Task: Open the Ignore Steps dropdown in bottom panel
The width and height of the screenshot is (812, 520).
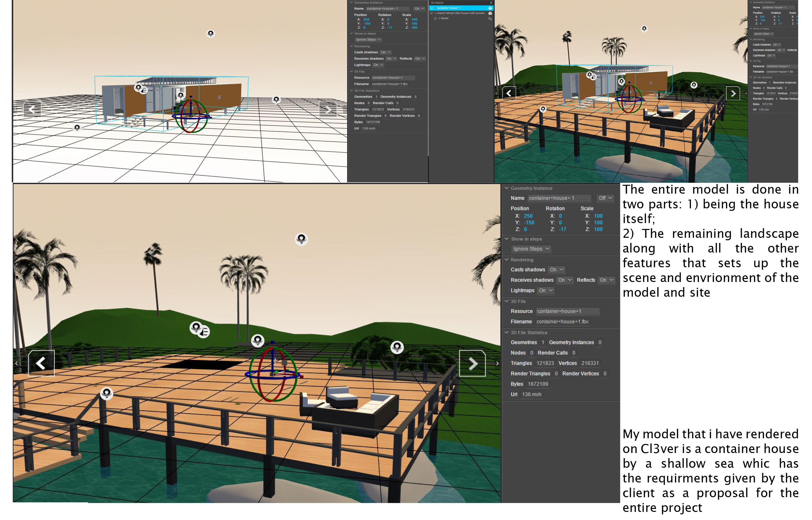Action: point(531,249)
